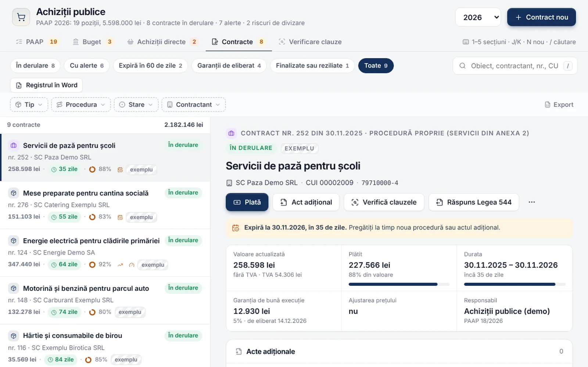The height and width of the screenshot is (367, 588).
Task: Click package icon of Hârtie și consumabile row
Action: 14,335
